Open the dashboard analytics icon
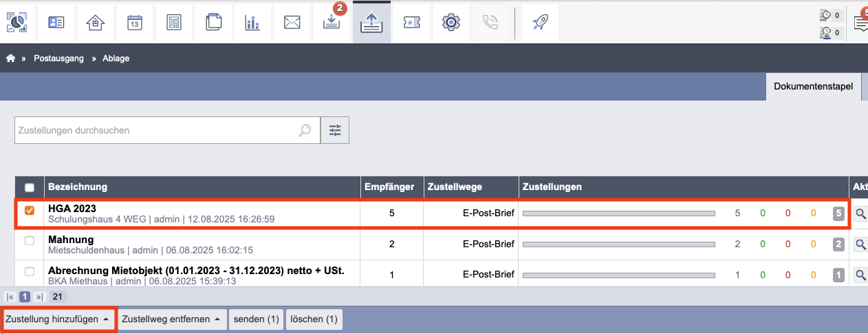868x334 pixels. coord(17,23)
